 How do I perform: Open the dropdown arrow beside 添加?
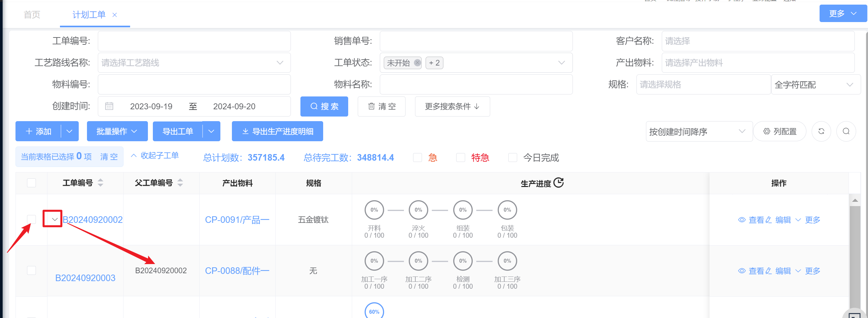[70, 131]
